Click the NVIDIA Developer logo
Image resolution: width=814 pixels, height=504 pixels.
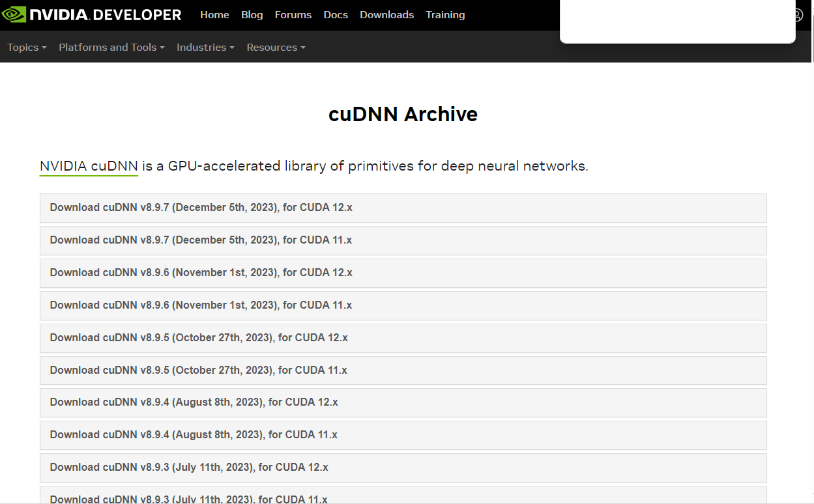(x=91, y=14)
